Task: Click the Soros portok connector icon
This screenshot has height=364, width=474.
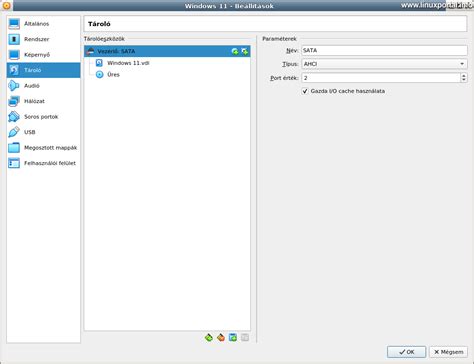Action: pyautogui.click(x=14, y=117)
